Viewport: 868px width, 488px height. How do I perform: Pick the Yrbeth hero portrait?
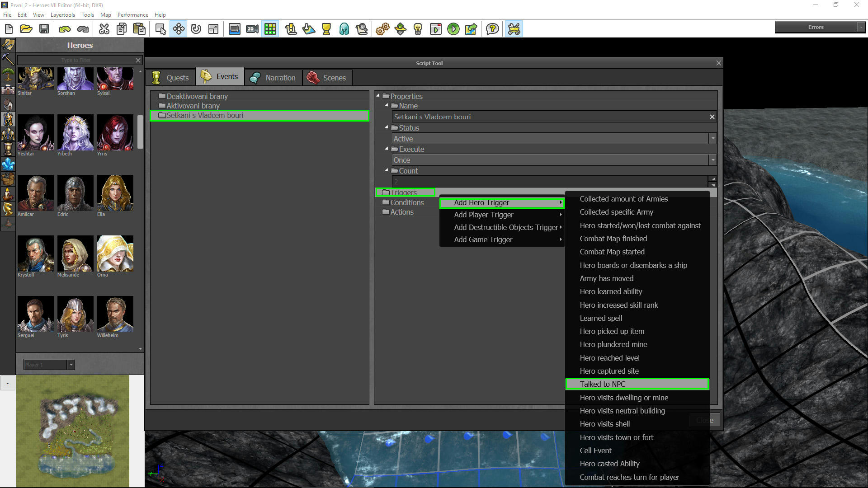click(x=75, y=132)
